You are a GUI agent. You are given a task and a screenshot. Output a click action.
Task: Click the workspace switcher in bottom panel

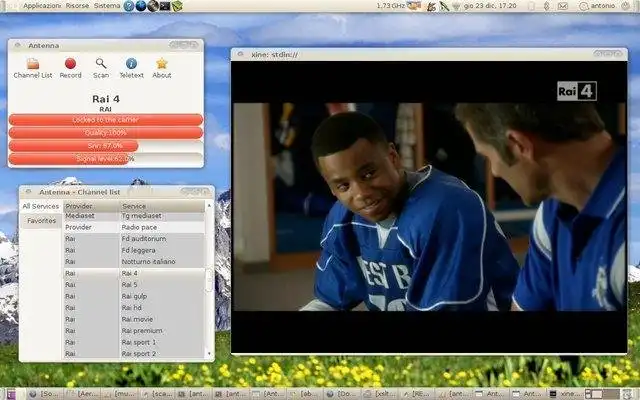click(602, 394)
